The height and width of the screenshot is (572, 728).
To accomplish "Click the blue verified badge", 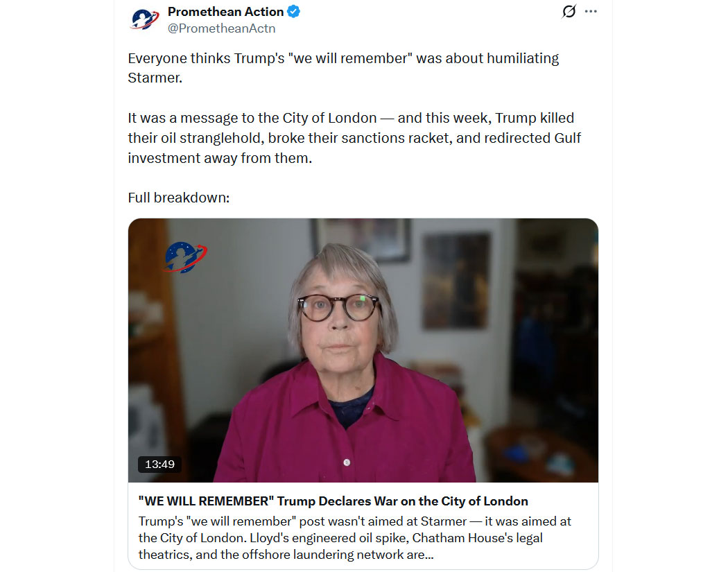I will click(x=293, y=12).
